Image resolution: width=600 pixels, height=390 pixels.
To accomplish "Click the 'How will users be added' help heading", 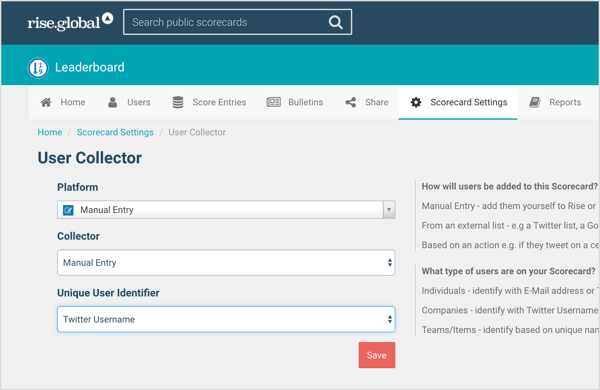I will pyautogui.click(x=510, y=186).
